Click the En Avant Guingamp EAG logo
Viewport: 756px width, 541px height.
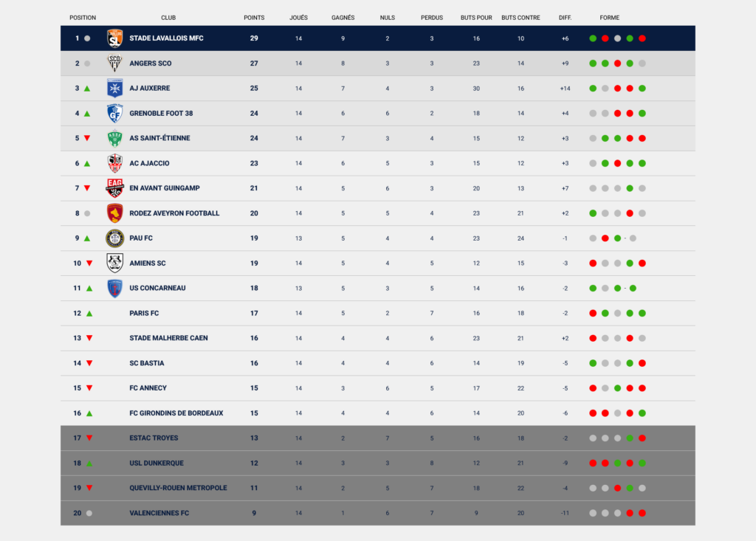[114, 187]
